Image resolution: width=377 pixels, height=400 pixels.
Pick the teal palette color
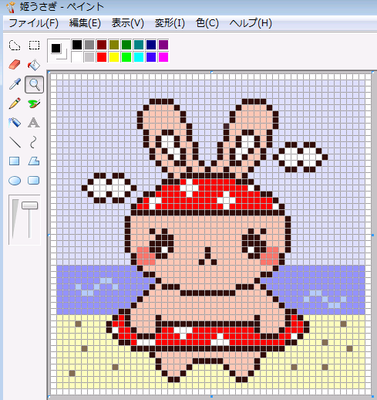point(139,44)
